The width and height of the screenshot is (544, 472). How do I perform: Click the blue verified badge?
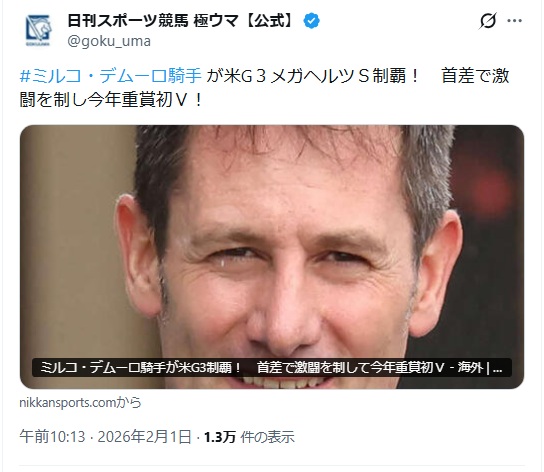pyautogui.click(x=311, y=21)
